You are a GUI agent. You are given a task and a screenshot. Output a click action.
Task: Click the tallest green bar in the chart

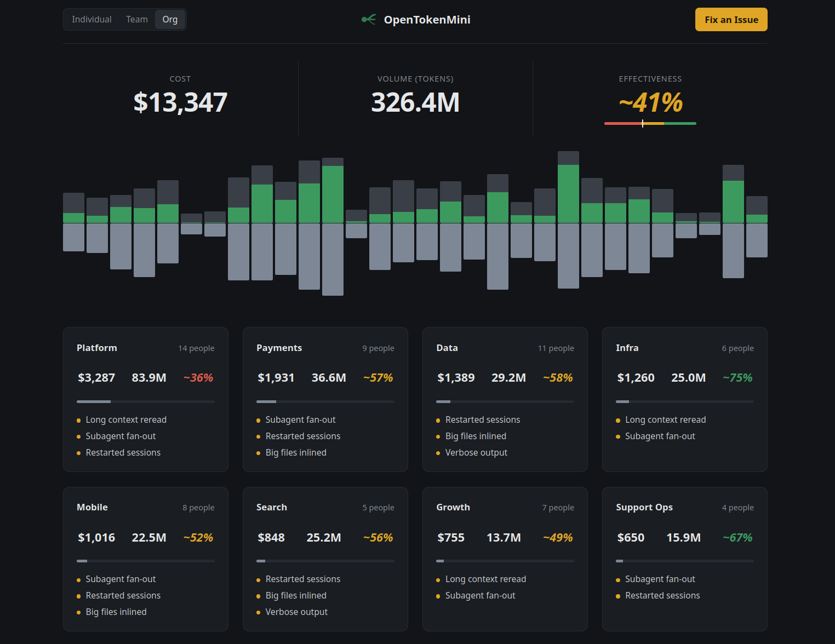click(568, 194)
